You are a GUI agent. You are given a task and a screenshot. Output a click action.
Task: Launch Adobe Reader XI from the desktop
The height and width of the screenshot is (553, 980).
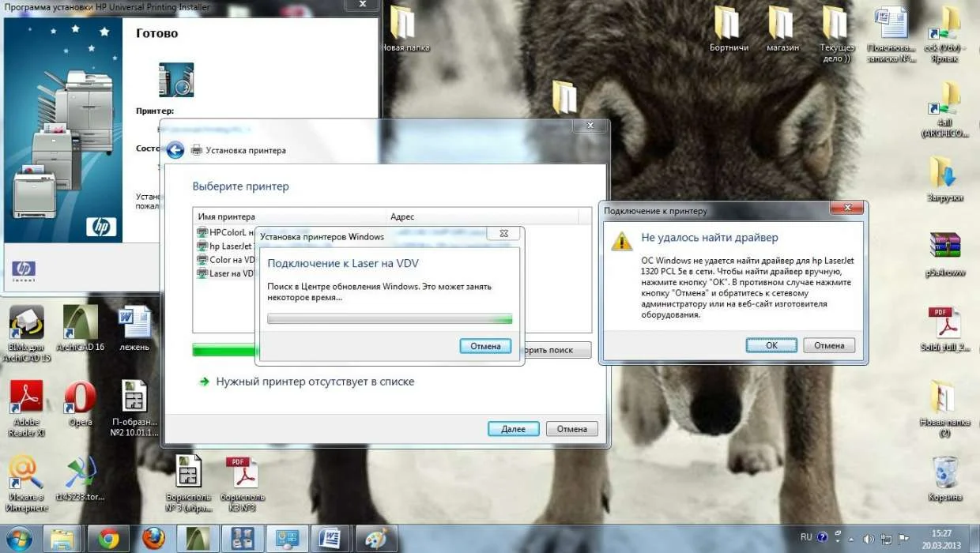pyautogui.click(x=26, y=409)
